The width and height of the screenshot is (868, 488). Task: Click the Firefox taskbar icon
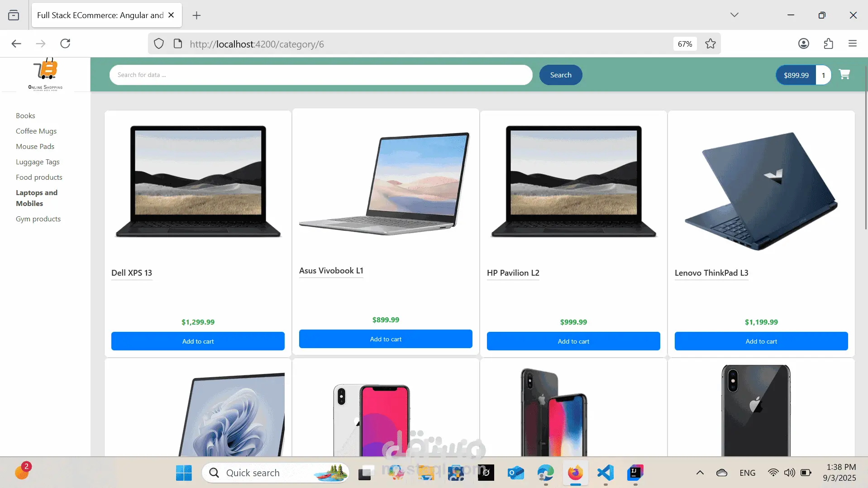576,473
